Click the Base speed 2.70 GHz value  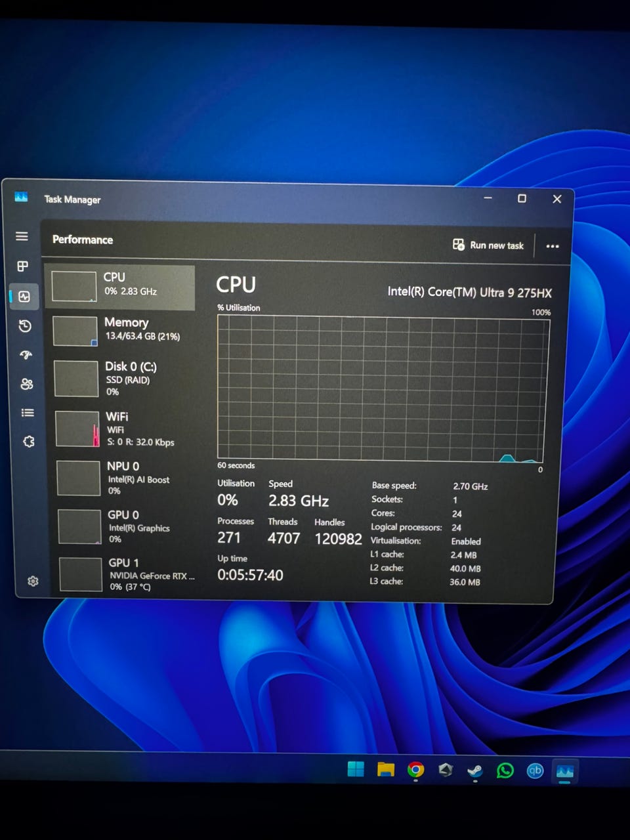coord(471,486)
